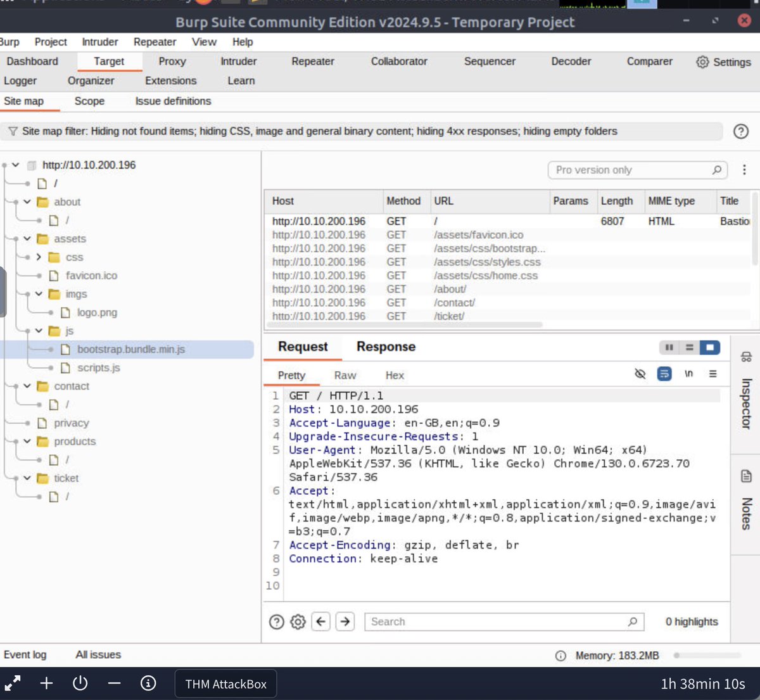Select stacked vertical layout icon

(x=689, y=347)
